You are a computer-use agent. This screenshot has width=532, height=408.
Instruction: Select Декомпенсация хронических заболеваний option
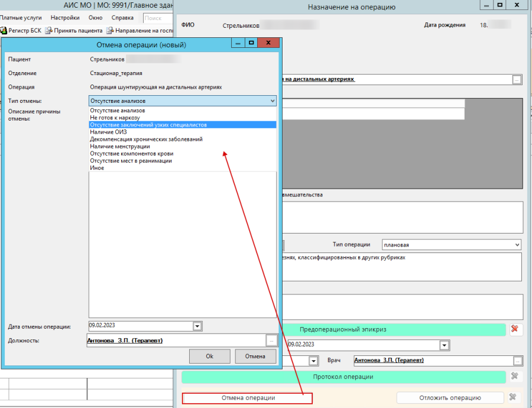click(183, 139)
